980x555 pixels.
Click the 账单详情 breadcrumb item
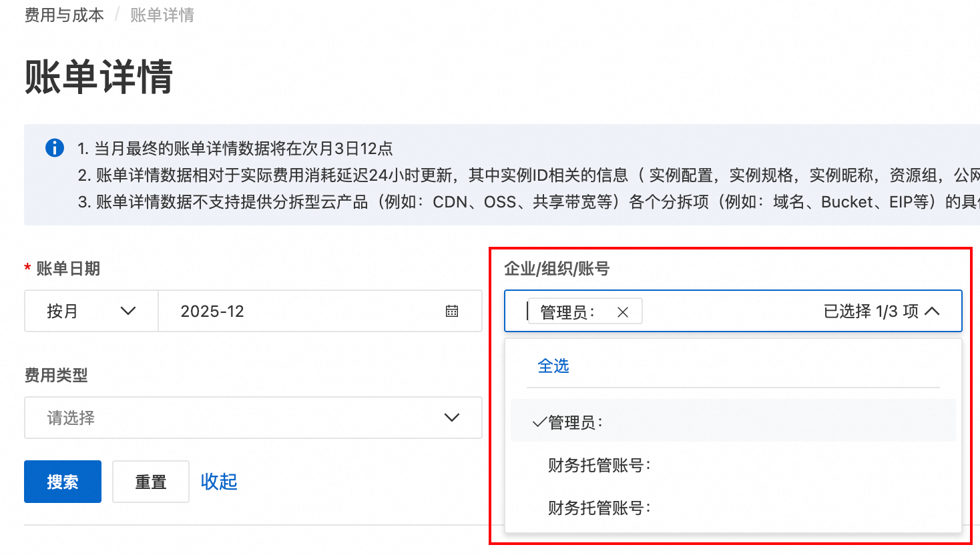[x=162, y=15]
